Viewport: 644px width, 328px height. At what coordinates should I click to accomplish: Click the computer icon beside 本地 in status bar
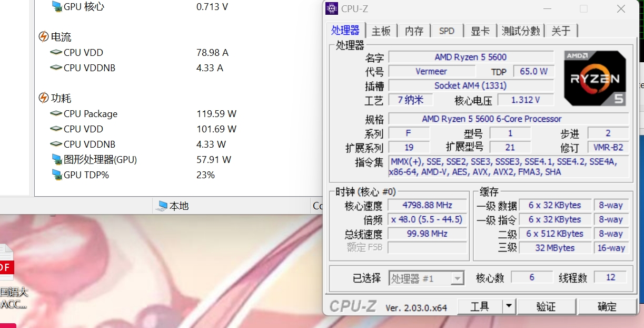(x=161, y=206)
